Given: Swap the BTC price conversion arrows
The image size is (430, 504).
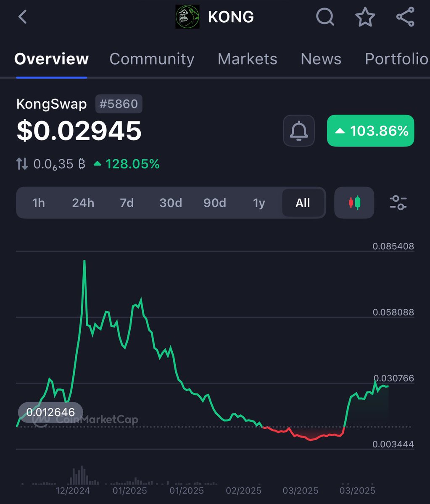Looking at the screenshot, I should pyautogui.click(x=22, y=164).
